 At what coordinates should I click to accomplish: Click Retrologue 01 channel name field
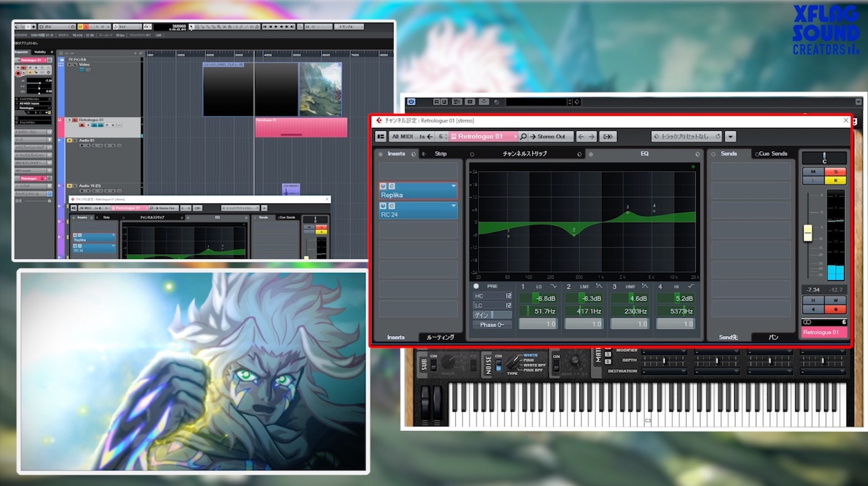point(823,332)
